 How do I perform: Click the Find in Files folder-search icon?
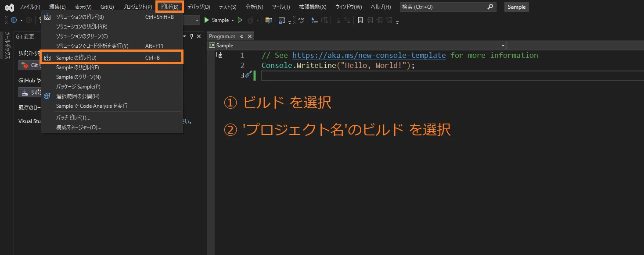[x=269, y=20]
